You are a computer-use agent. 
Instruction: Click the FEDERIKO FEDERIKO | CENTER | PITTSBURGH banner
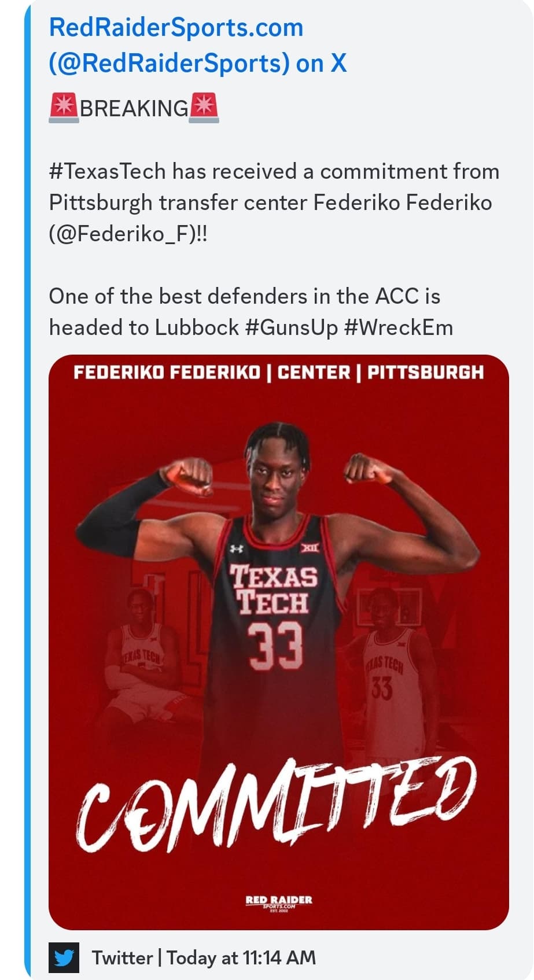[x=279, y=372]
